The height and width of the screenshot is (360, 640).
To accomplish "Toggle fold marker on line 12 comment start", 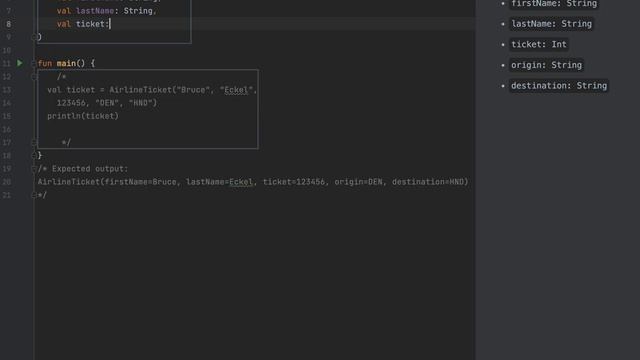I will (34, 77).
